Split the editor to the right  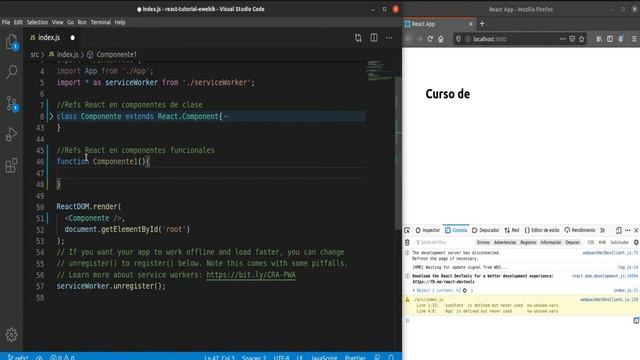pyautogui.click(x=374, y=38)
